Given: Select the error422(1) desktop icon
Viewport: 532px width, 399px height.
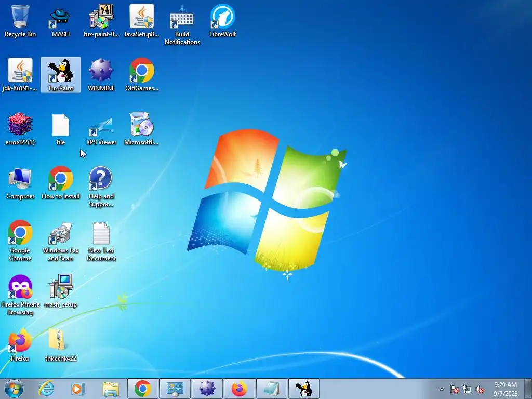Looking at the screenshot, I should coord(20,129).
